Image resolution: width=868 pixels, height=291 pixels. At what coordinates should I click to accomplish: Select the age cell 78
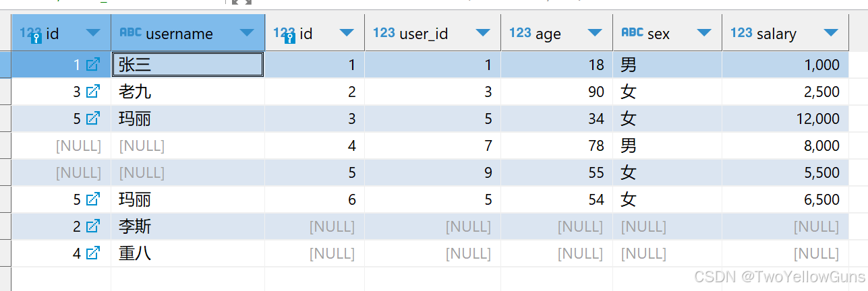point(556,145)
